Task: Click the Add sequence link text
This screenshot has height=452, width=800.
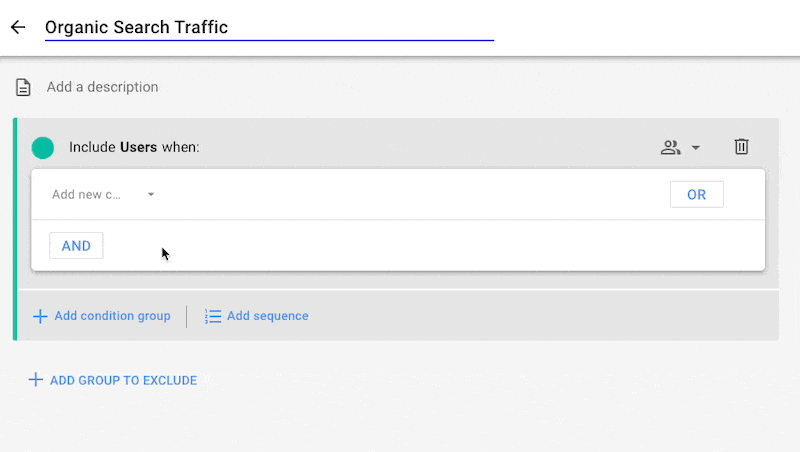Action: (x=267, y=316)
